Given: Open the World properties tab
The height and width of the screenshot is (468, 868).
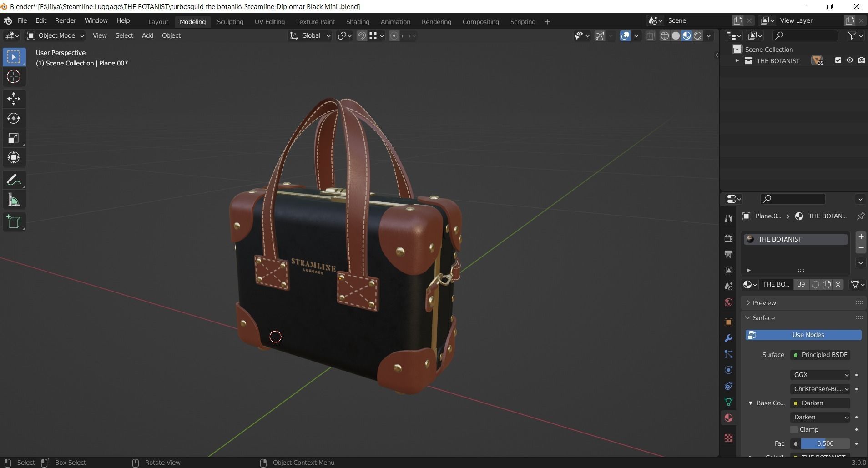Looking at the screenshot, I should [x=728, y=302].
